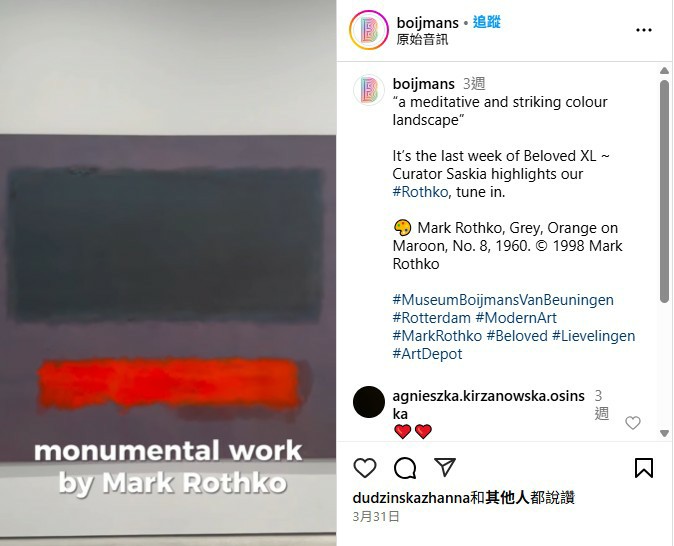Open the commenter's black profile avatar
Screen dimensions: 674x546
click(x=369, y=402)
